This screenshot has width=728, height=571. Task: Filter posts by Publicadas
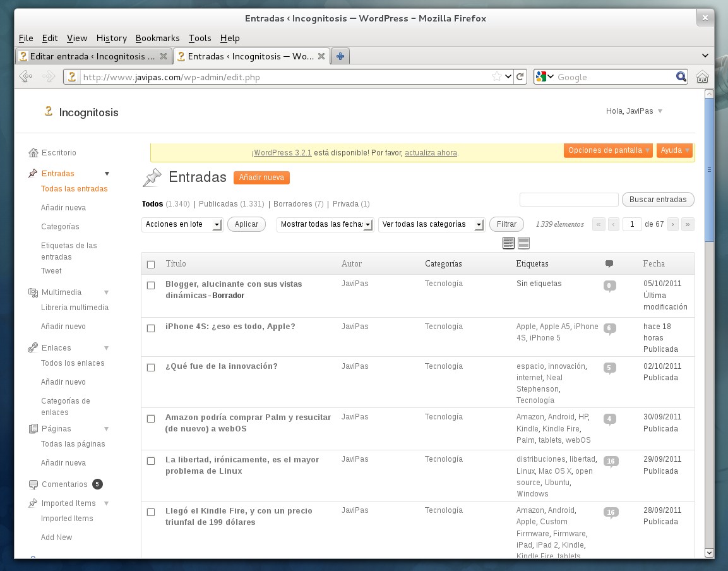[218, 204]
